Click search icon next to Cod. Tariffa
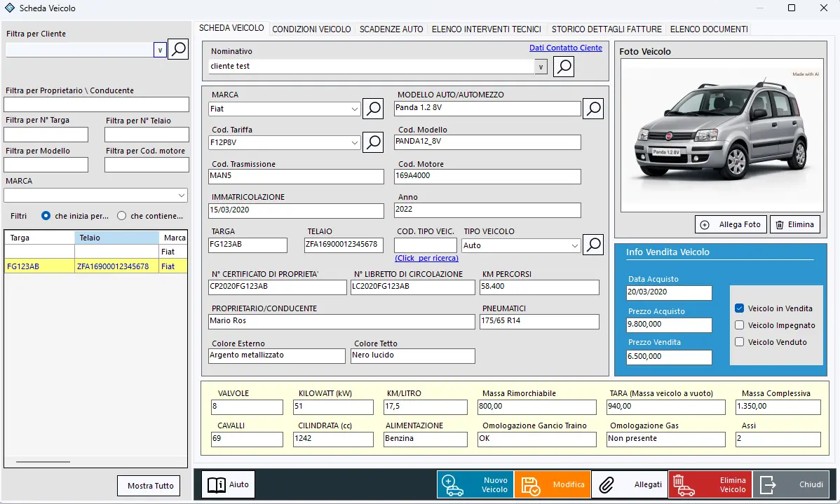 coord(373,142)
